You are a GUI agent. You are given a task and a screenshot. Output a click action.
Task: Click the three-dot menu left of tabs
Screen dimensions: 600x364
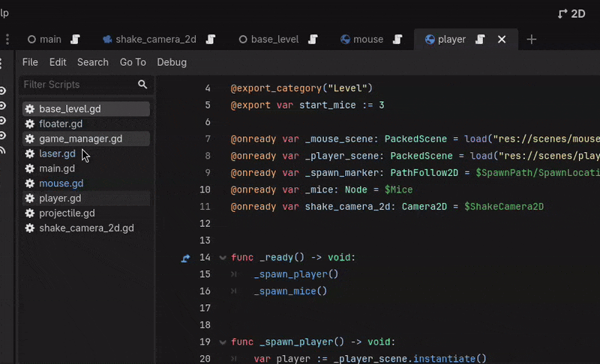click(7, 40)
